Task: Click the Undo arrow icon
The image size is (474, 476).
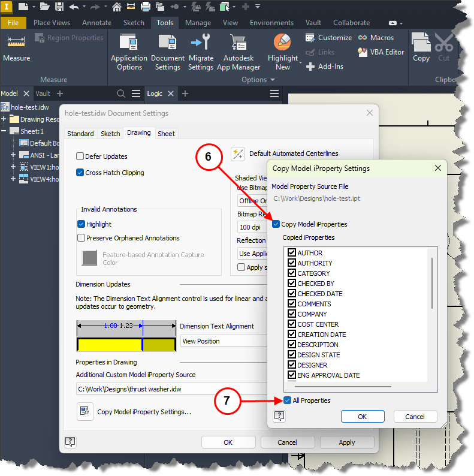Action: (74, 7)
